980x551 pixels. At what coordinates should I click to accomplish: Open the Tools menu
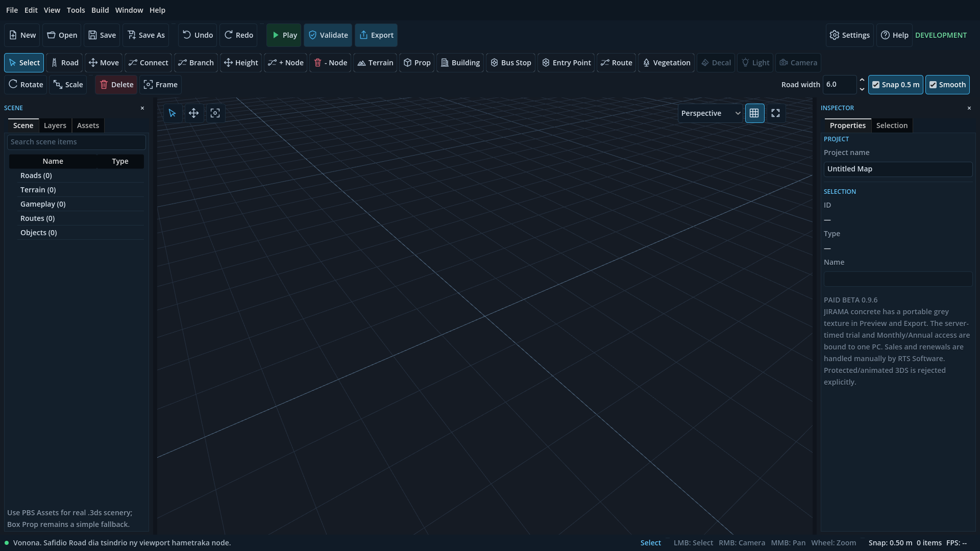[x=76, y=10]
